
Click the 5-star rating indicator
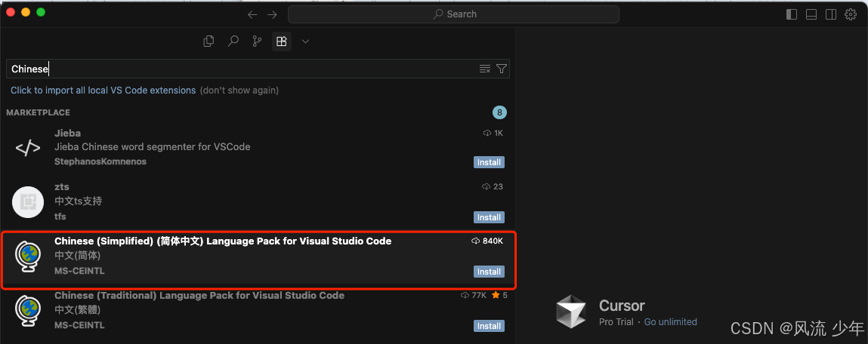499,295
